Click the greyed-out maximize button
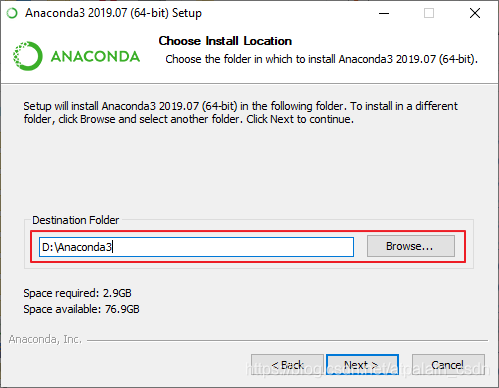Image resolution: width=499 pixels, height=388 pixels. [429, 13]
